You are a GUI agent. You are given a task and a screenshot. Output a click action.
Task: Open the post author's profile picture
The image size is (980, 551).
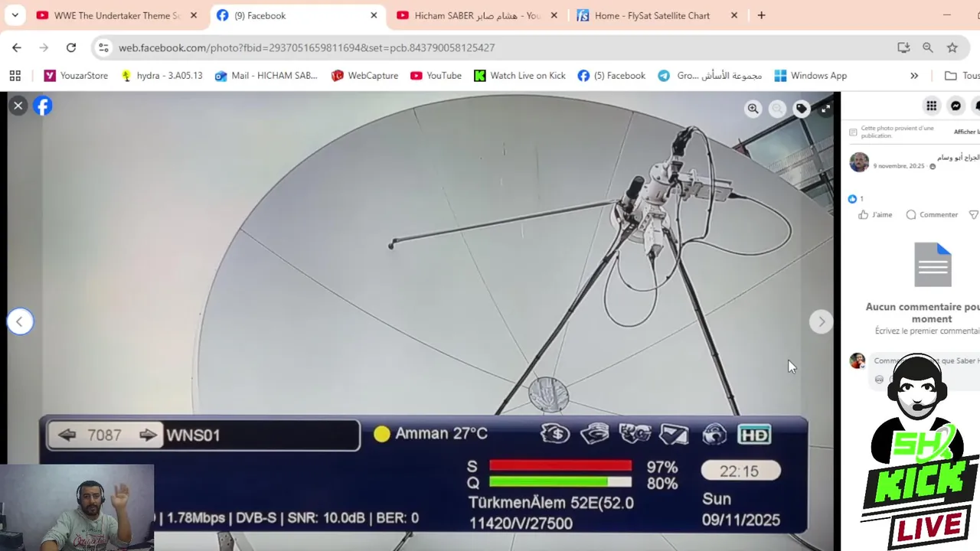pyautogui.click(x=859, y=162)
